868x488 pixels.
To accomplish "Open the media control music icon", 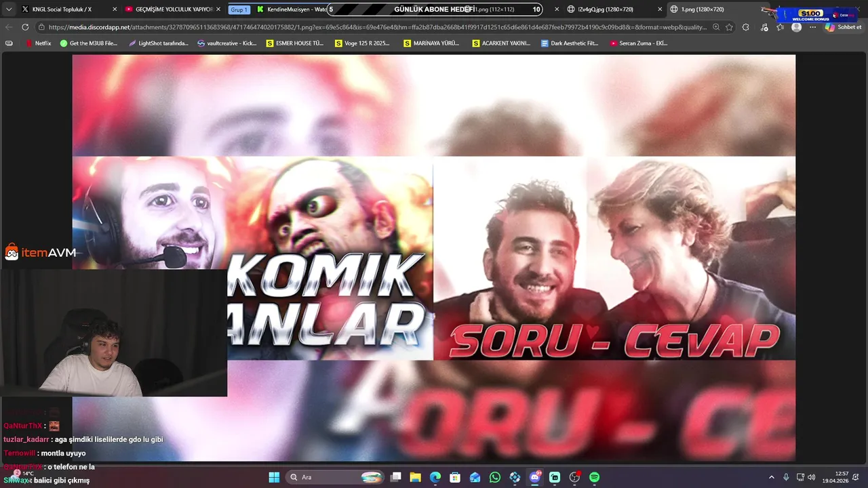I will [764, 27].
